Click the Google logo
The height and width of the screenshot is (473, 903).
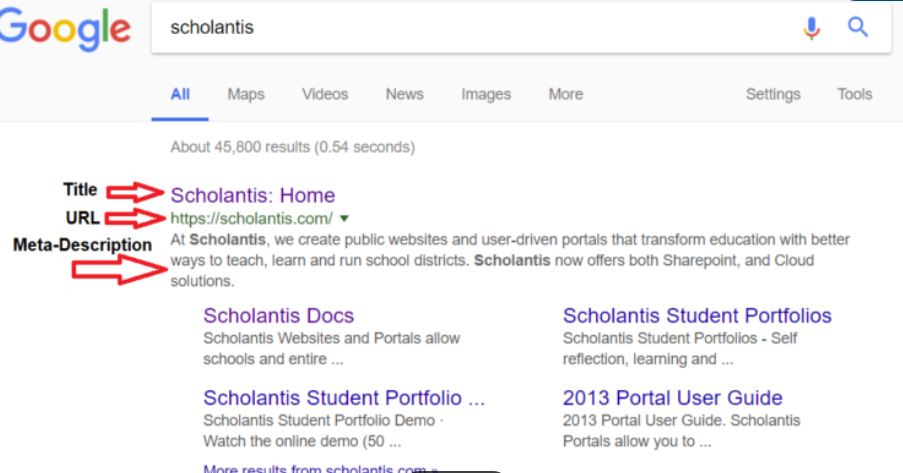pyautogui.click(x=64, y=29)
